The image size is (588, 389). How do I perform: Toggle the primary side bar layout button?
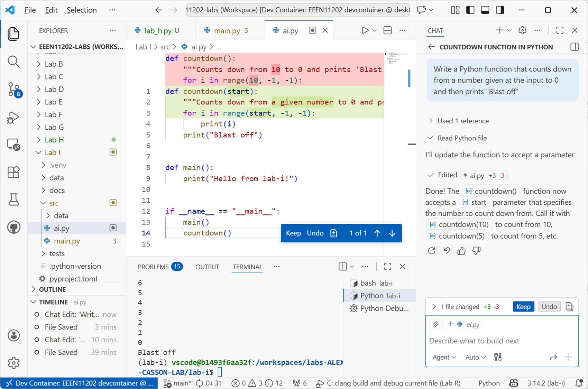tap(470, 10)
